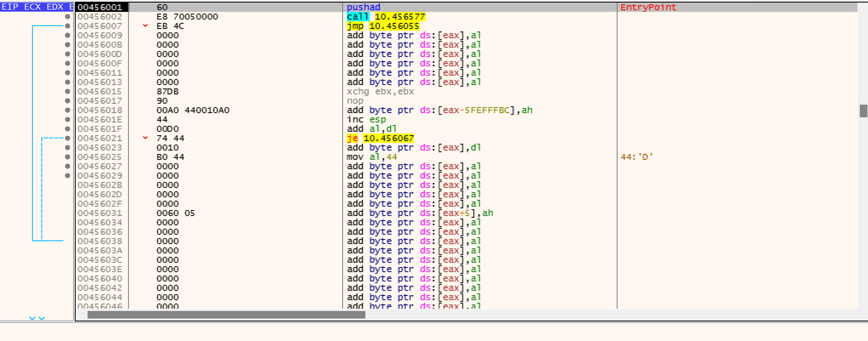Toggle breakpoint dot beside address 00456029
Viewport: 868px width, 341px height.
pos(67,176)
